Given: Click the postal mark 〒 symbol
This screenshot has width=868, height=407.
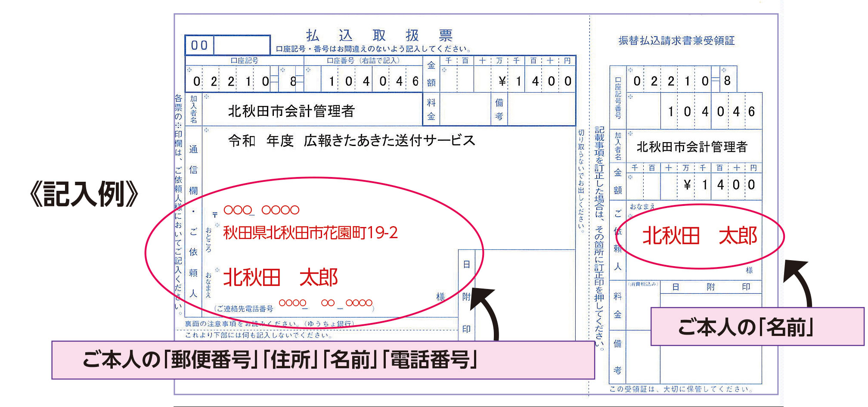Looking at the screenshot, I should pyautogui.click(x=215, y=214).
